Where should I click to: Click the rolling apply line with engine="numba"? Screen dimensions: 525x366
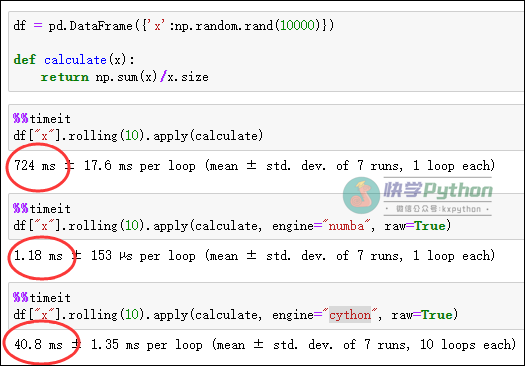coord(232,226)
